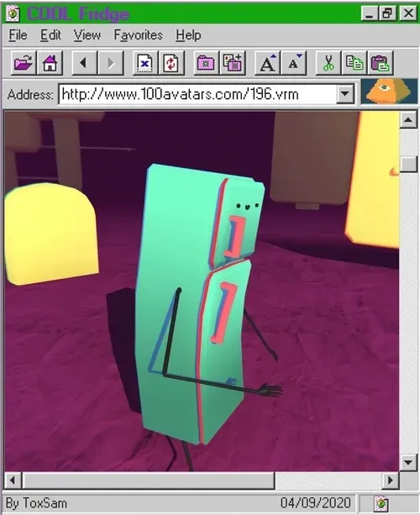Click the horizontal scrollbar right arrow
The image size is (420, 515).
click(390, 481)
